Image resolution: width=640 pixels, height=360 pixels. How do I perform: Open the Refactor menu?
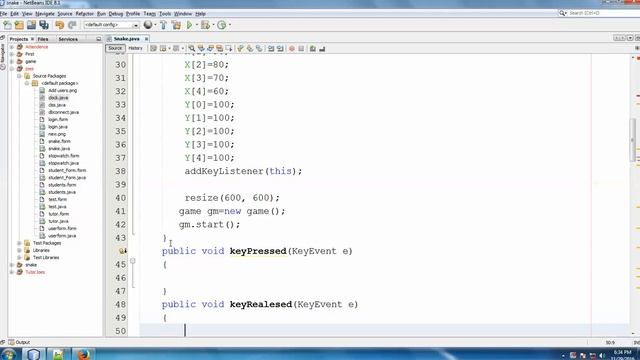pos(84,14)
